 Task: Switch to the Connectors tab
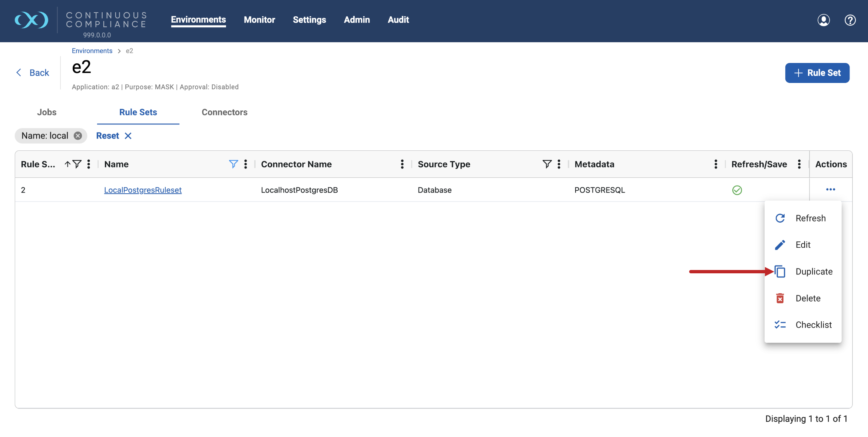pos(224,112)
